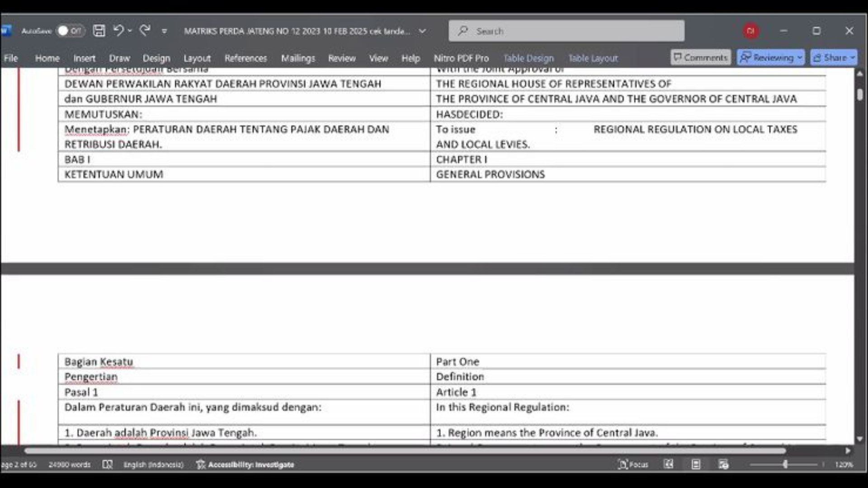Click the Comments button

[700, 57]
